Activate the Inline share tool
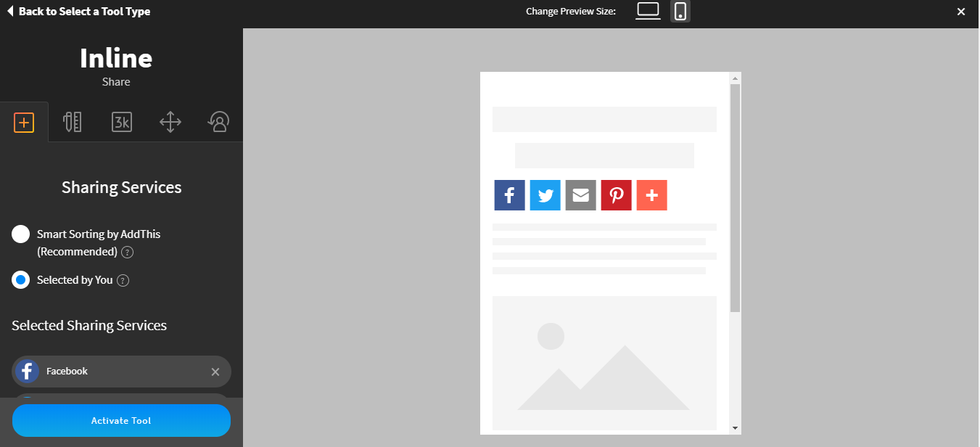 121,421
